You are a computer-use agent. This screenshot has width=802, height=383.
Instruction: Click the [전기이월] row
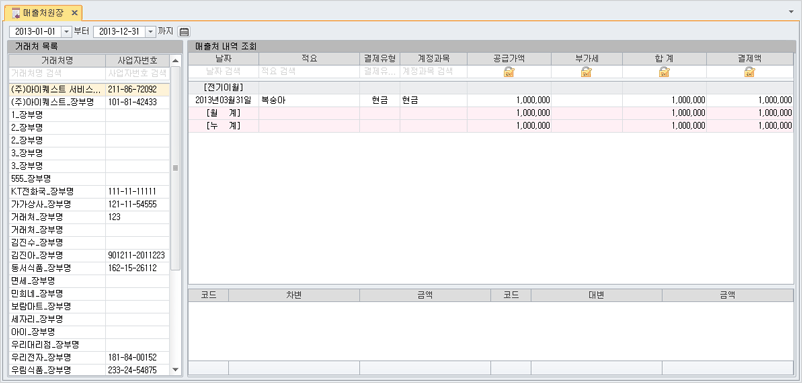[491, 87]
